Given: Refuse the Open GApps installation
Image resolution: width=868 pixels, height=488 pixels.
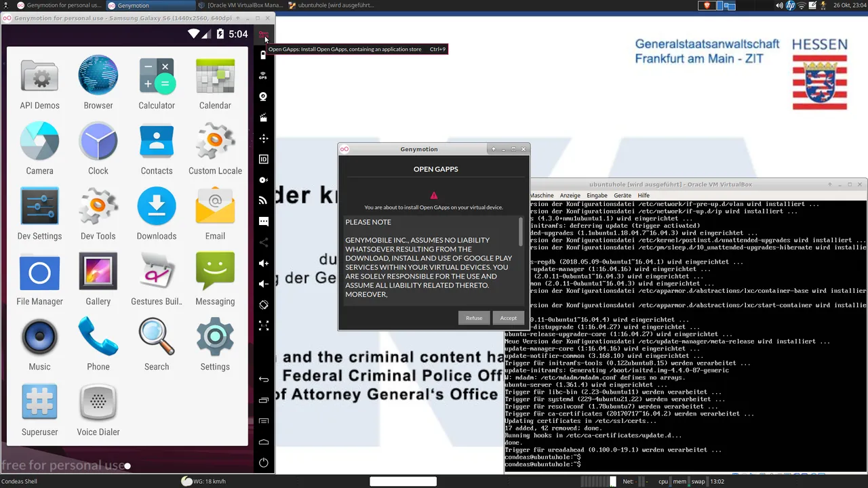Looking at the screenshot, I should (x=474, y=318).
